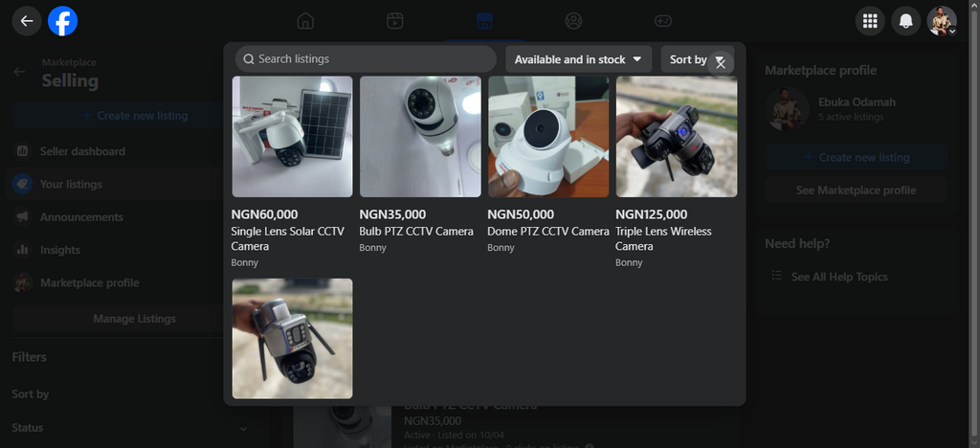The width and height of the screenshot is (980, 448).
Task: Click the See All Help Topics list icon
Action: (x=777, y=276)
